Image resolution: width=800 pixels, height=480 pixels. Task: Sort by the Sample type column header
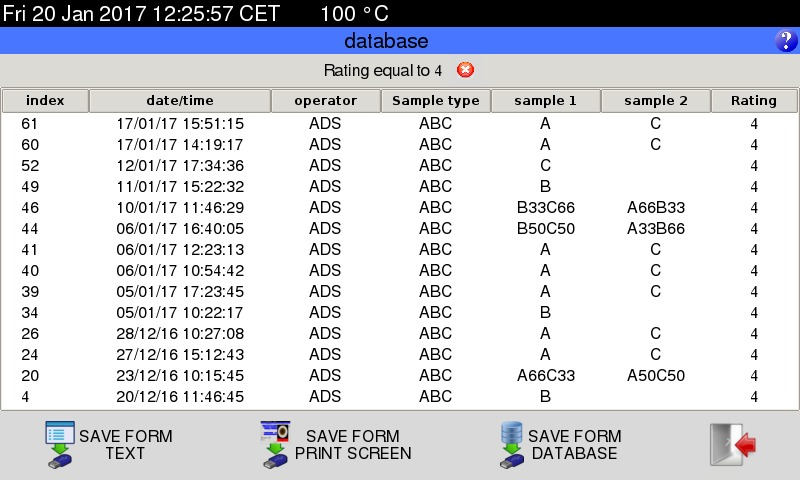[436, 101]
